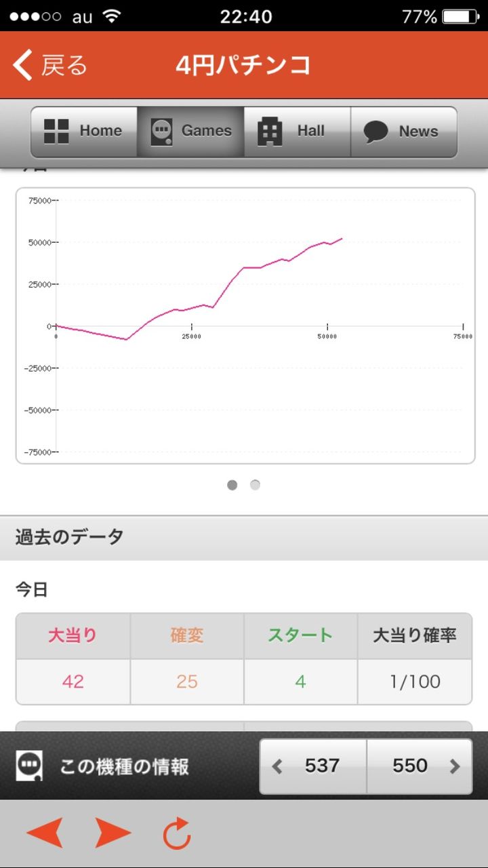The image size is (488, 868).
Task: Open この機種の情報 machine information
Action: click(124, 767)
